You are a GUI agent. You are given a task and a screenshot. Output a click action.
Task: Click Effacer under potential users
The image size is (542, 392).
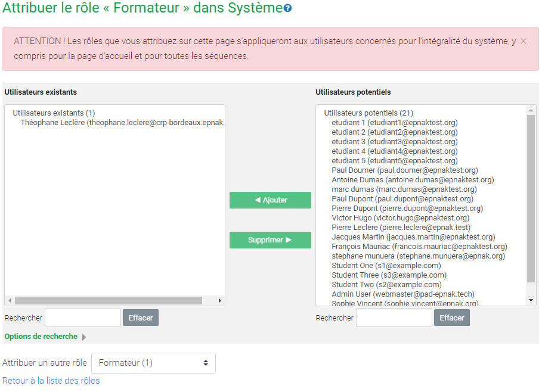pos(452,318)
